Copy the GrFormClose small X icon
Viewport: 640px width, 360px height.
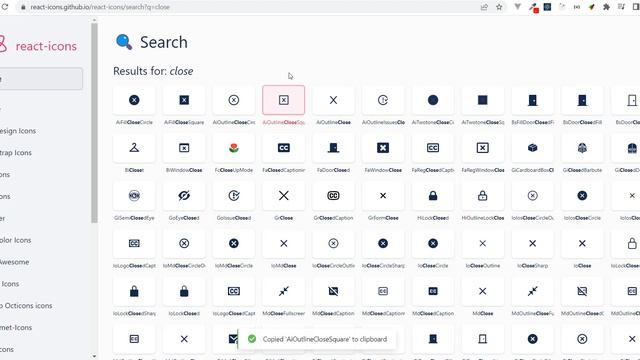[x=383, y=196]
